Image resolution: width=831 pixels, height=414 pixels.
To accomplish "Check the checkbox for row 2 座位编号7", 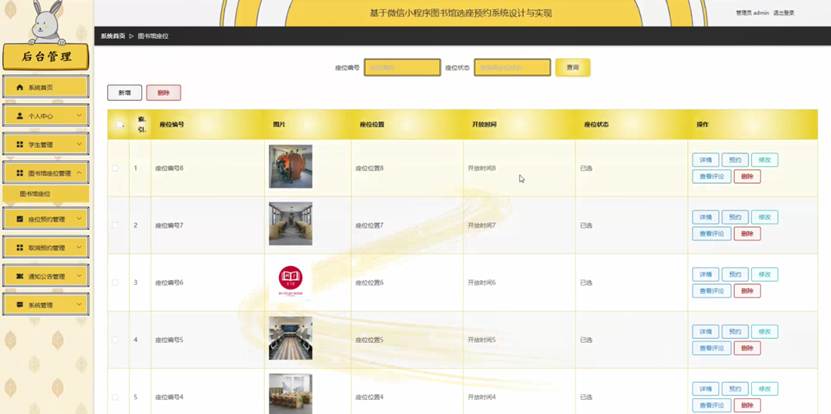I will 116,225.
